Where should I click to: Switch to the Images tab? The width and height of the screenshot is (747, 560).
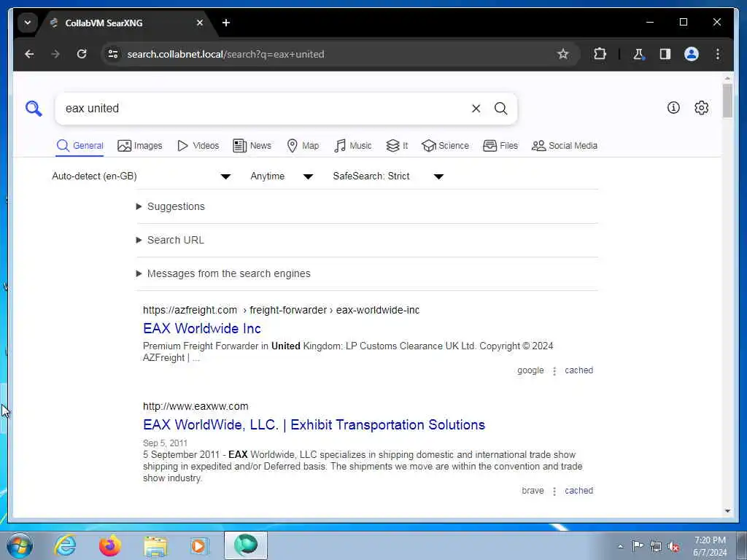(x=140, y=146)
